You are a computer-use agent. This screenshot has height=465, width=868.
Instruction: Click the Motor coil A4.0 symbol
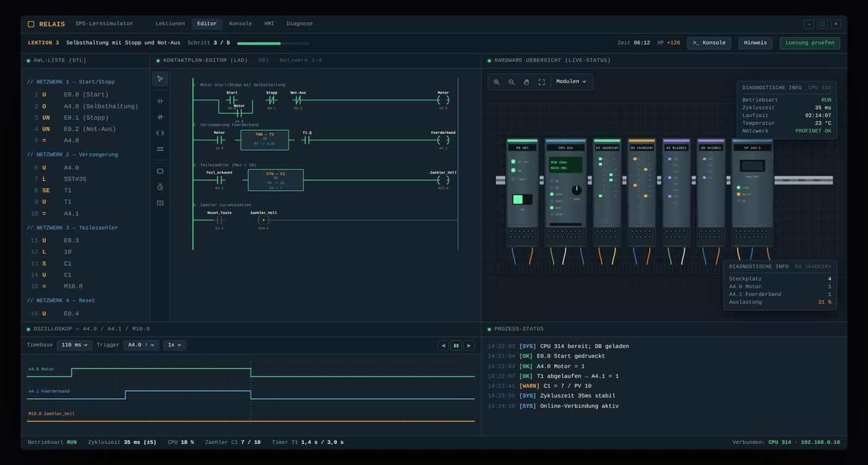[443, 100]
